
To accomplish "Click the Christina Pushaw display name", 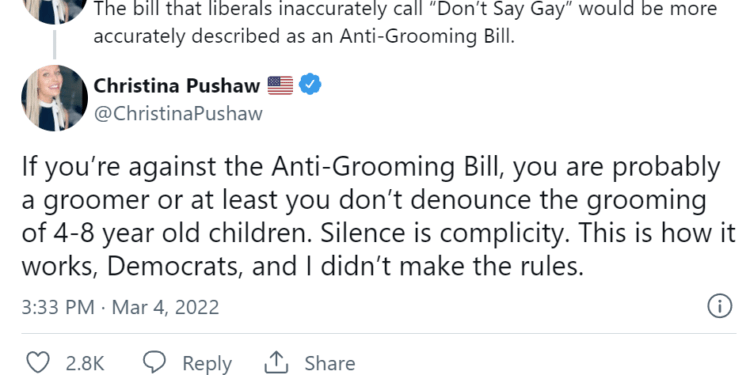I will tap(176, 86).
